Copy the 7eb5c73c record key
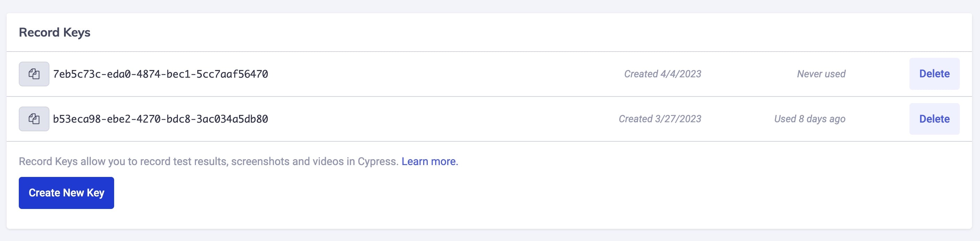Screen dimensions: 980x241 (34, 74)
